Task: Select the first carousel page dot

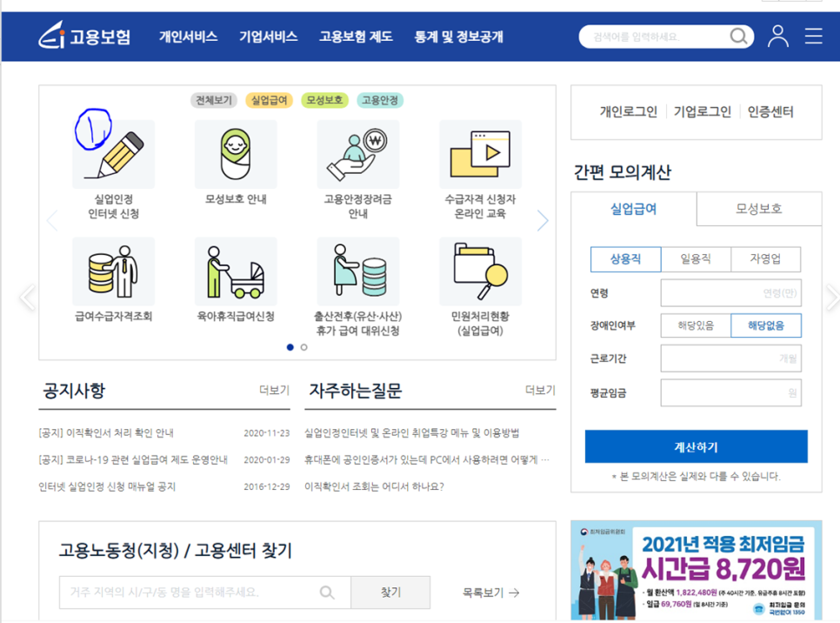Action: click(290, 347)
